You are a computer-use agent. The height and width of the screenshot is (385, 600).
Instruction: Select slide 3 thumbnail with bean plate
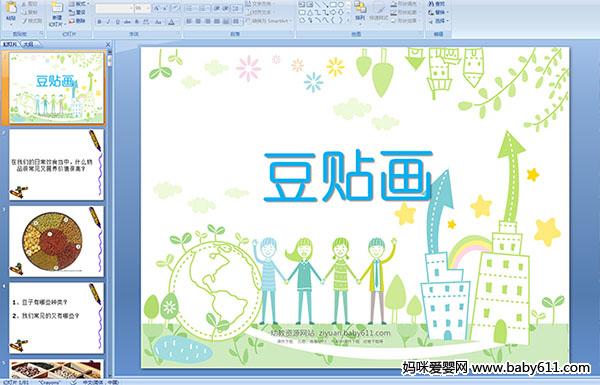pyautogui.click(x=56, y=241)
